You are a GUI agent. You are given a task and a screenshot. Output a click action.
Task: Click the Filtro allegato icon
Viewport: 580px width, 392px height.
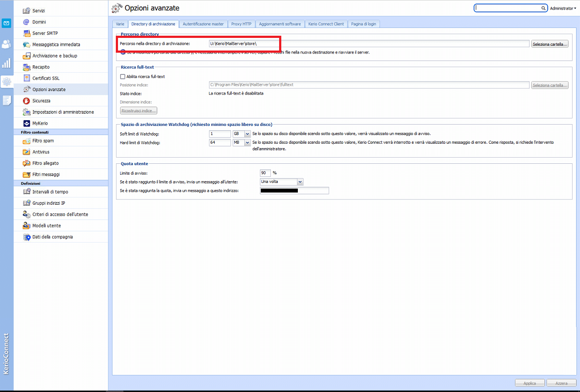(x=27, y=163)
